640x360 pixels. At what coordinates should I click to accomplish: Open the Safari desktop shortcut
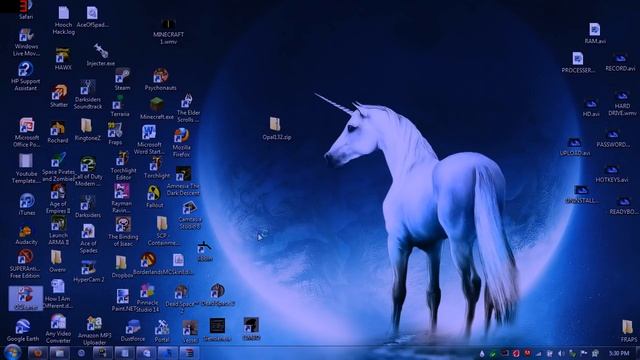pos(26,10)
